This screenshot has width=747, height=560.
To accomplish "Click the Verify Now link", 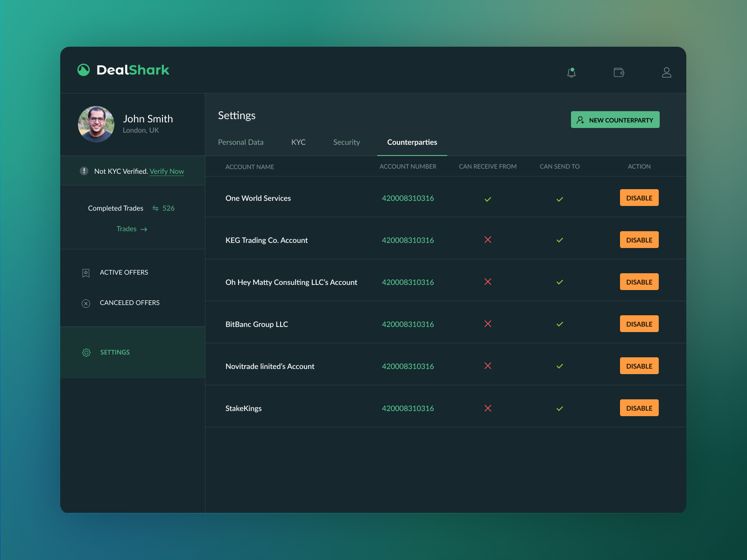I will pos(167,171).
